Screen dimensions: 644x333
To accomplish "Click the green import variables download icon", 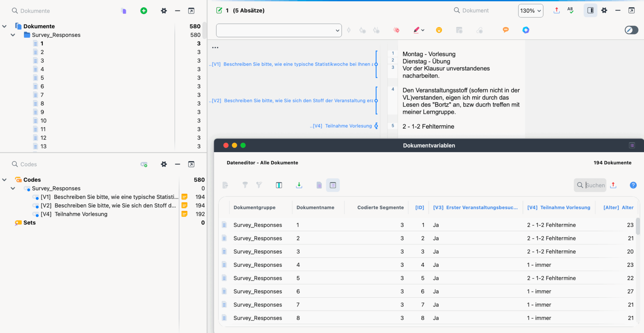I will coord(299,185).
